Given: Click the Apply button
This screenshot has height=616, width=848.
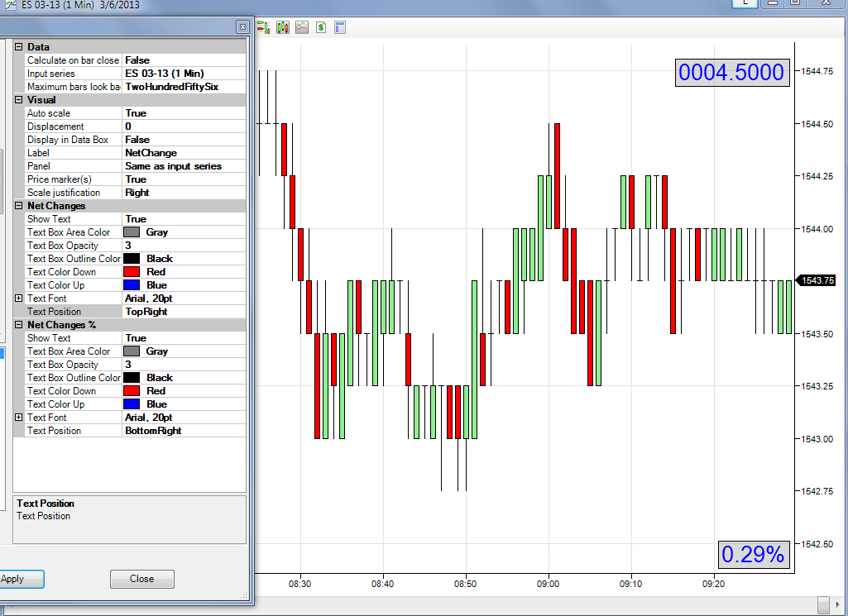Looking at the screenshot, I should (21, 579).
